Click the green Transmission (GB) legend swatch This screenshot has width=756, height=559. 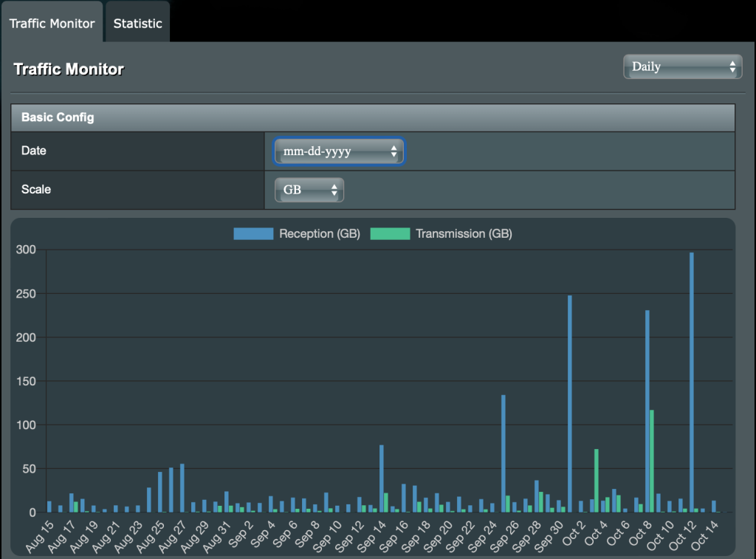click(390, 234)
